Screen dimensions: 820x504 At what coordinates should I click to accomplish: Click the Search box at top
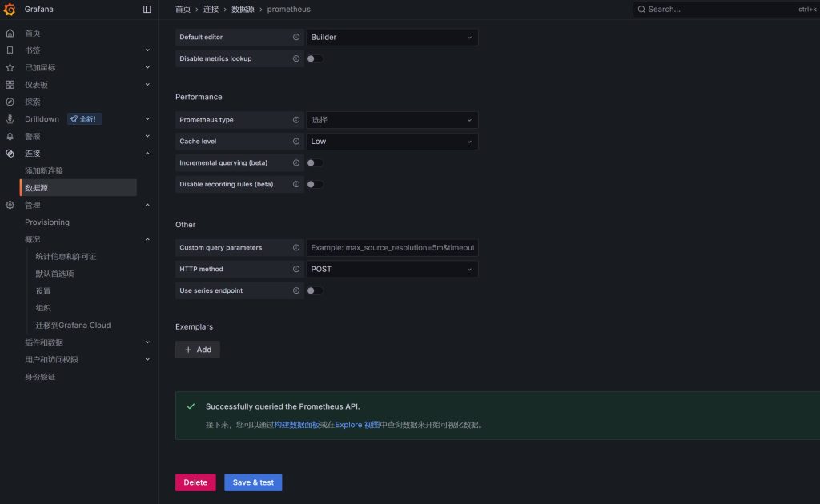726,10
